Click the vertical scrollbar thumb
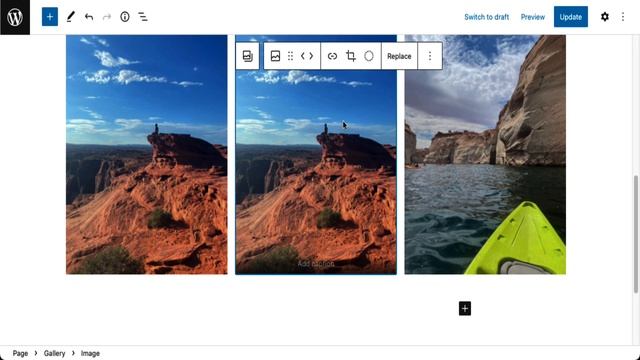This screenshot has height=360, width=640. coord(636,234)
